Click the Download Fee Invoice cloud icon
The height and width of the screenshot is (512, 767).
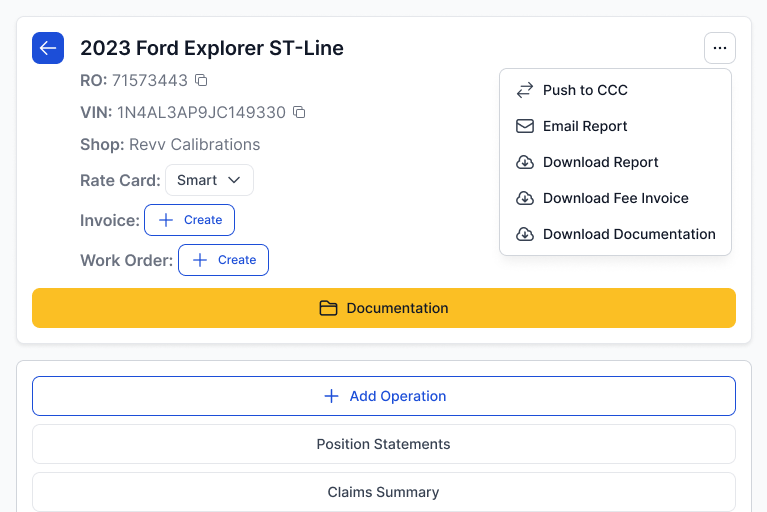click(x=525, y=198)
